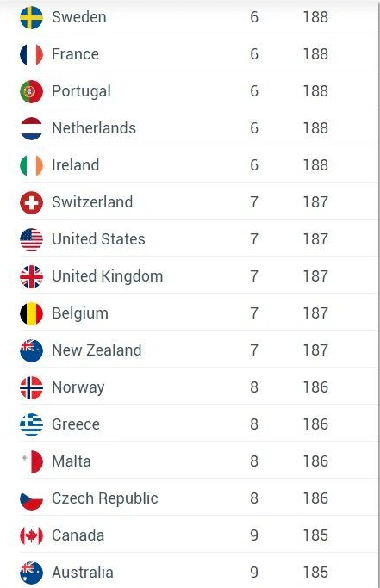Select the New Zealand country name
The width and height of the screenshot is (380, 588).
pyautogui.click(x=97, y=350)
